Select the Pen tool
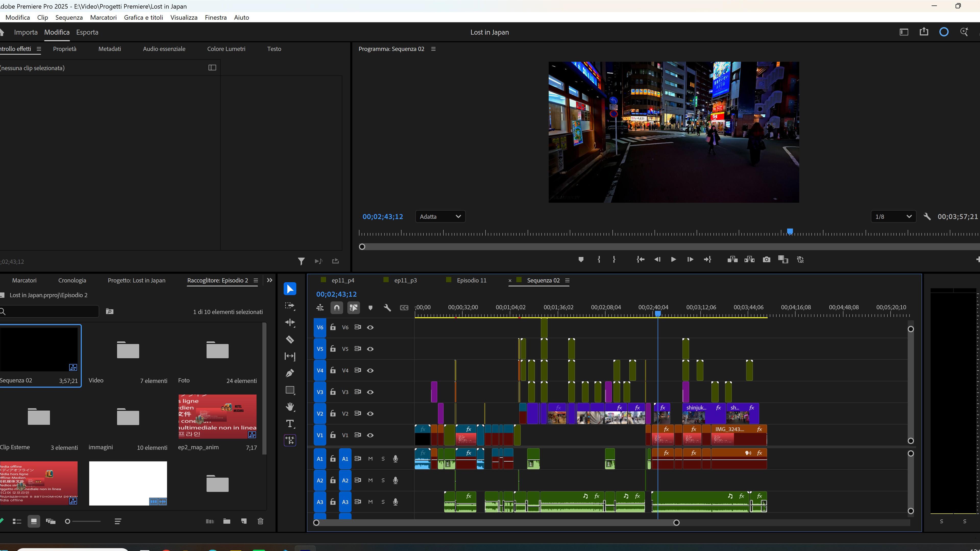 coord(290,373)
